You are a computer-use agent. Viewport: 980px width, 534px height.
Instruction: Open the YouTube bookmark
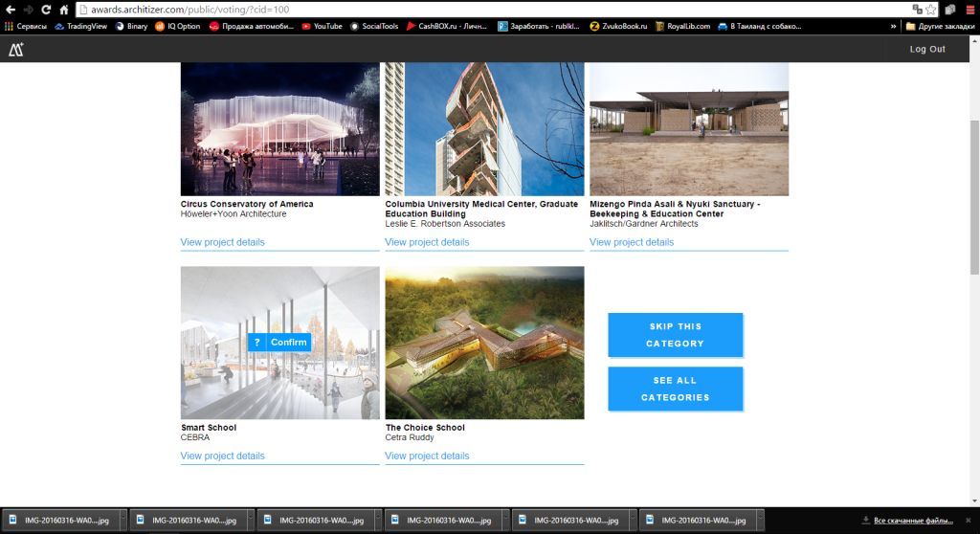click(322, 26)
